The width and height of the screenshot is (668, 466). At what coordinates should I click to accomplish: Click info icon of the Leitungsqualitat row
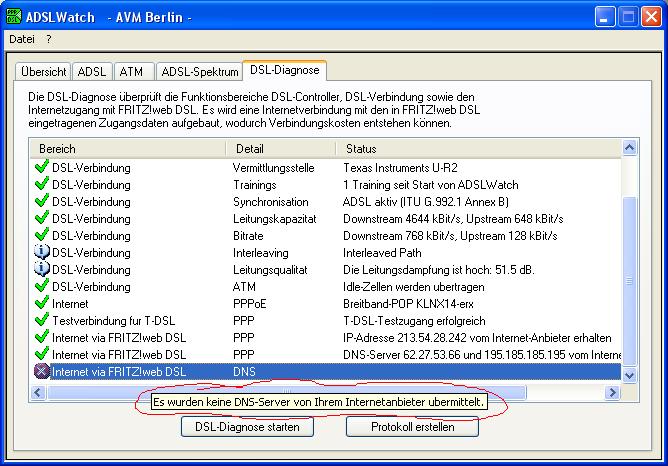click(x=41, y=269)
